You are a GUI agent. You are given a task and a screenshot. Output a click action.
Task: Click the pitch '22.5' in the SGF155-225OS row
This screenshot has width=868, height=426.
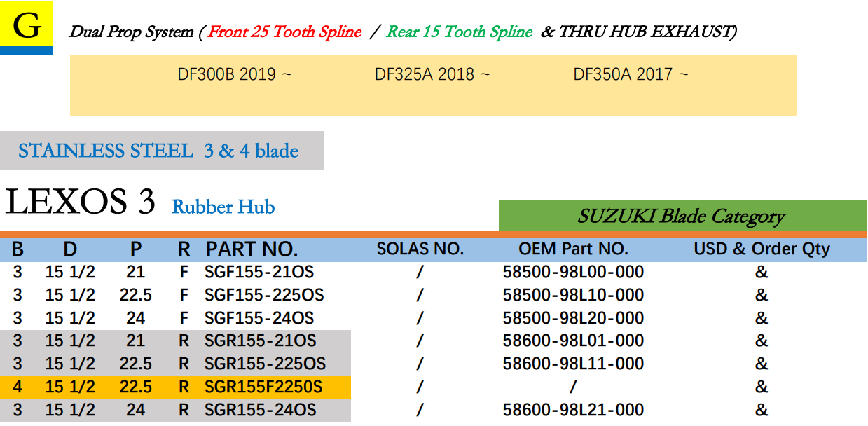(x=135, y=295)
